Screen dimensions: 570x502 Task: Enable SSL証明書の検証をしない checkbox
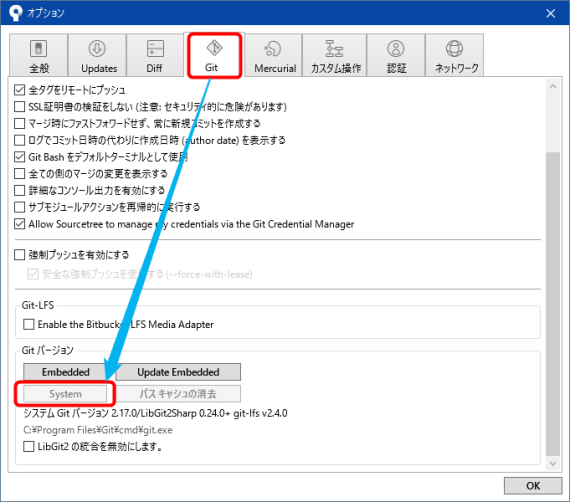(19, 107)
